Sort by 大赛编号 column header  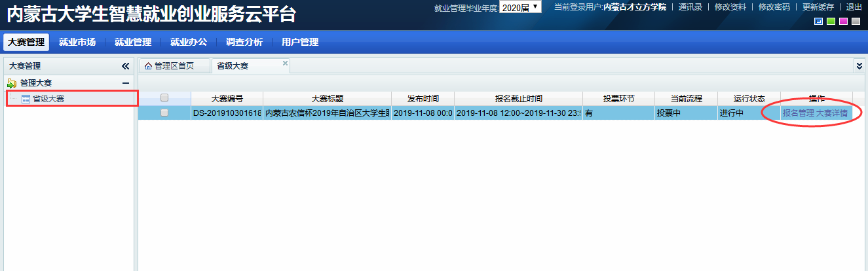227,98
